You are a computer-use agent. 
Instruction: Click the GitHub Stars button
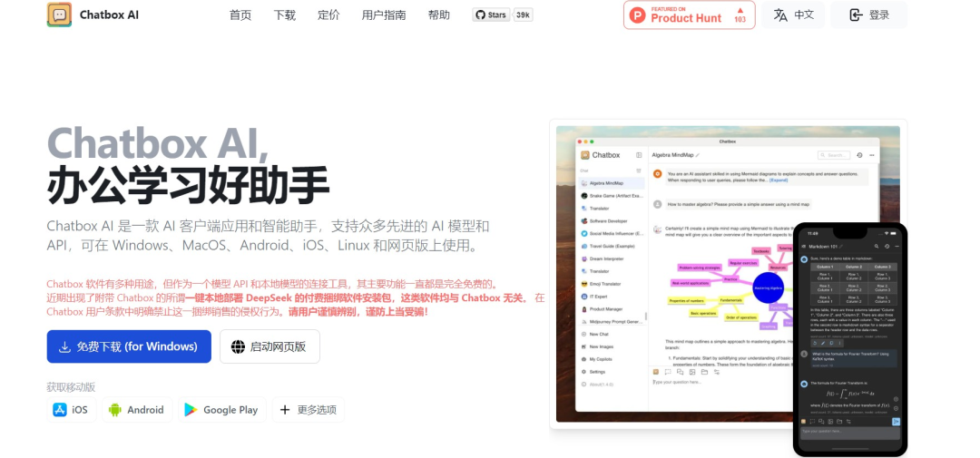point(491,15)
